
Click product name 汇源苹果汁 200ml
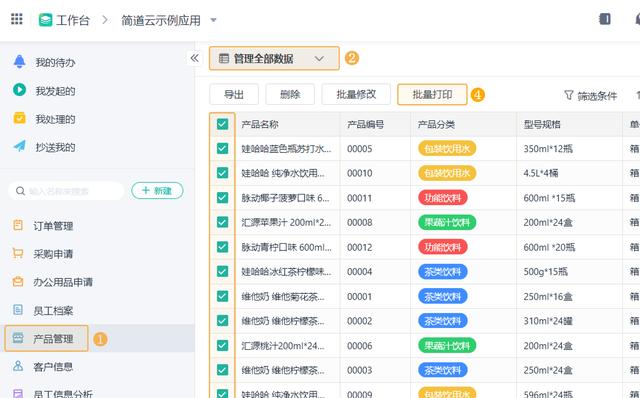286,222
